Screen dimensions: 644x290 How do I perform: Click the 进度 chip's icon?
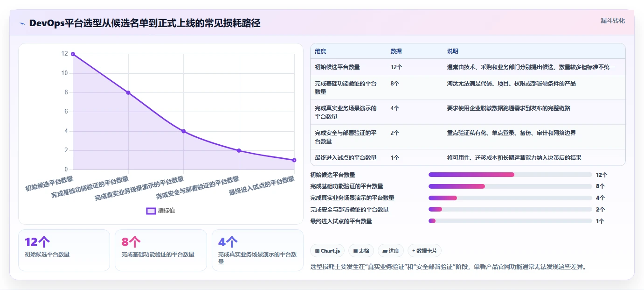point(385,251)
